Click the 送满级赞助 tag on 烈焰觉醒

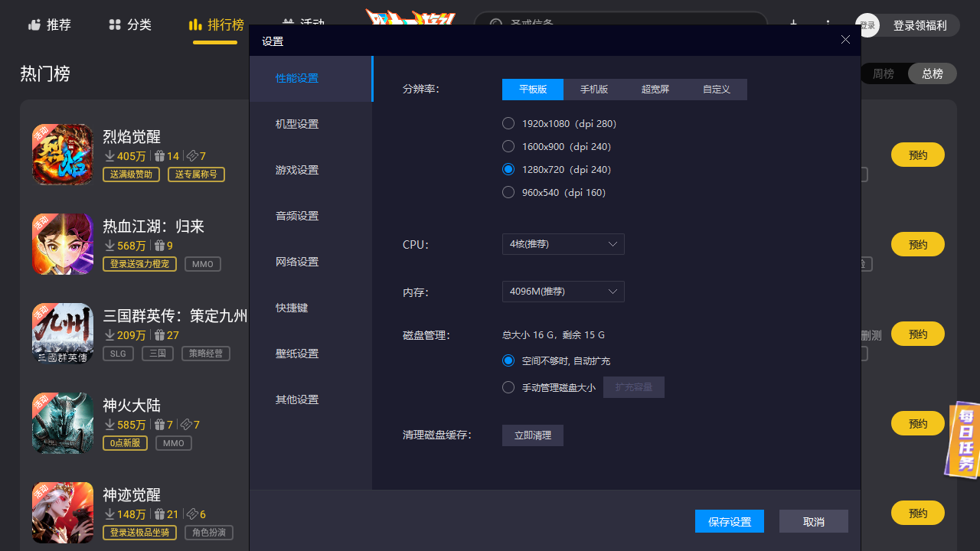pos(132,174)
